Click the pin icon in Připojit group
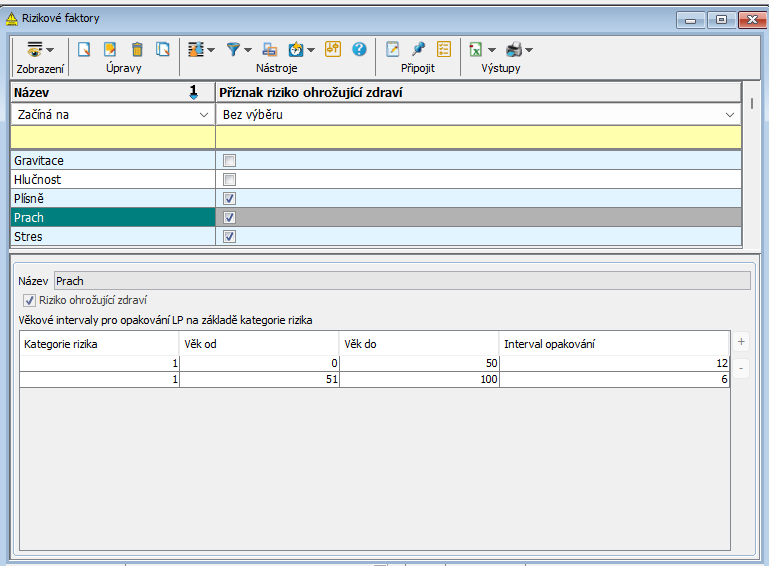 (418, 48)
